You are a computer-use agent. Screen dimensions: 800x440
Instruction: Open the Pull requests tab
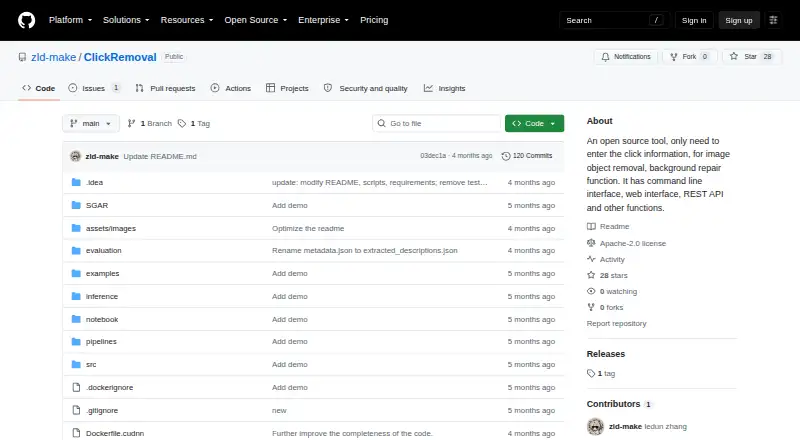pos(165,88)
